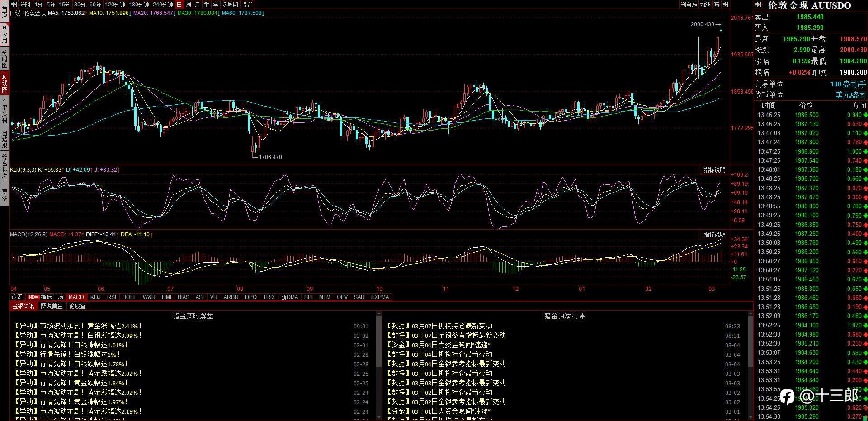Image resolution: width=868 pixels, height=421 pixels.
Task: Toggle the 均线 moving average lines
Action: (705, 5)
